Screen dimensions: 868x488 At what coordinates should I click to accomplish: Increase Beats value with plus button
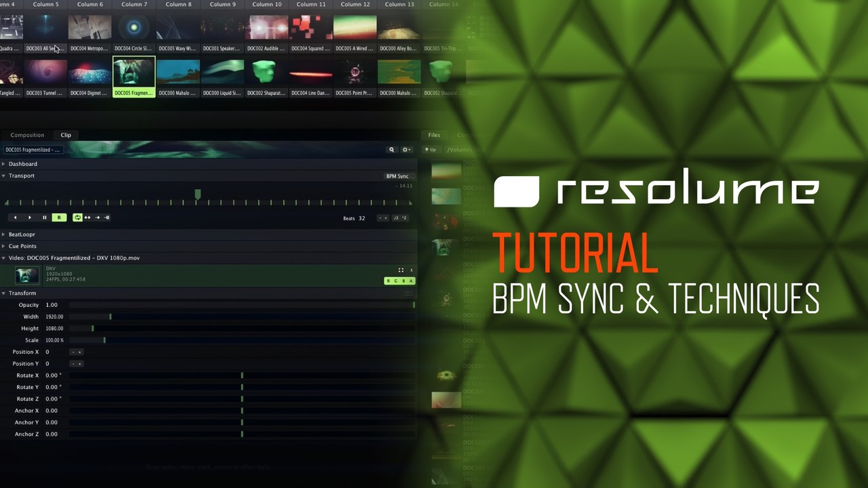386,218
